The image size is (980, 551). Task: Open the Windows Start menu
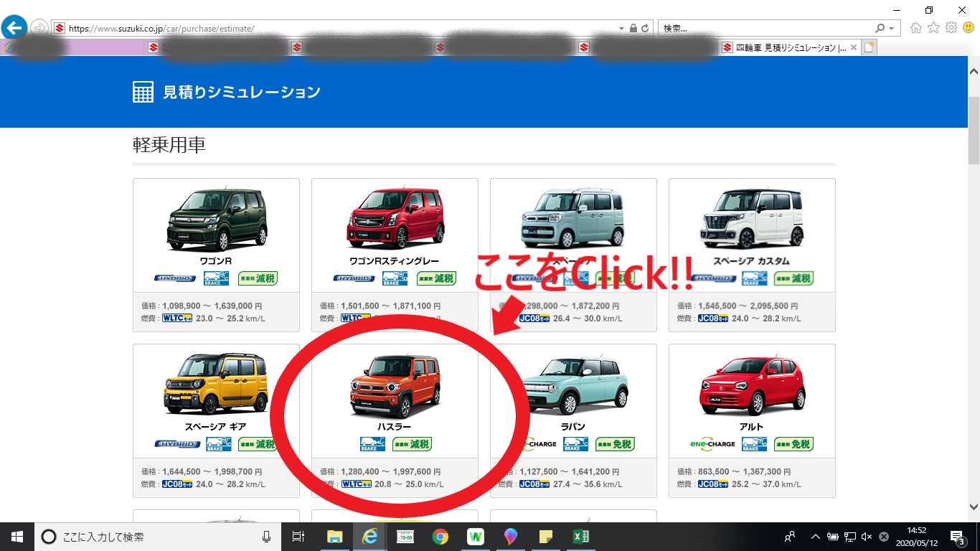[x=17, y=537]
